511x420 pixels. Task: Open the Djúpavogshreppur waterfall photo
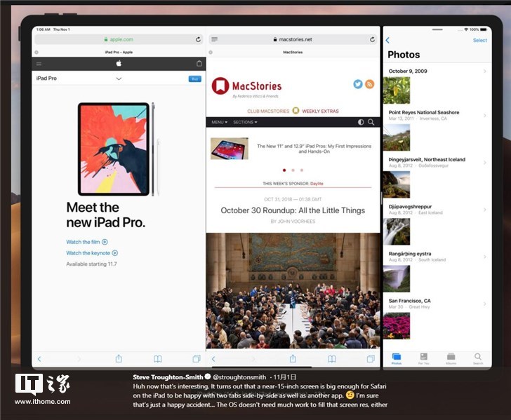pyautogui.click(x=397, y=231)
